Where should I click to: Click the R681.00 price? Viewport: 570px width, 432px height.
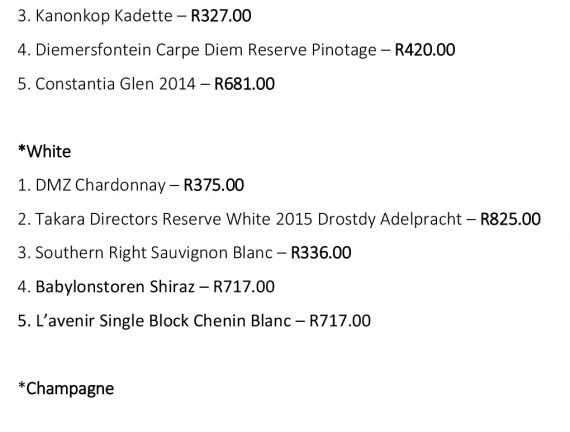coord(244,84)
